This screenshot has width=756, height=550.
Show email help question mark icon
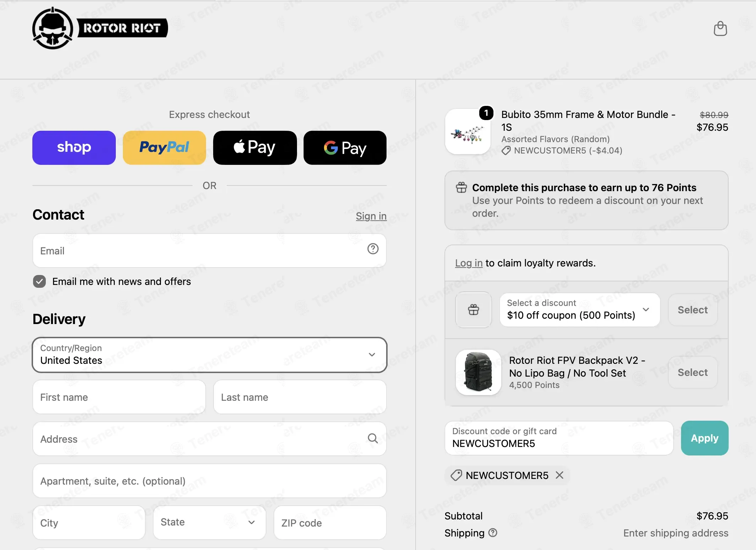373,249
